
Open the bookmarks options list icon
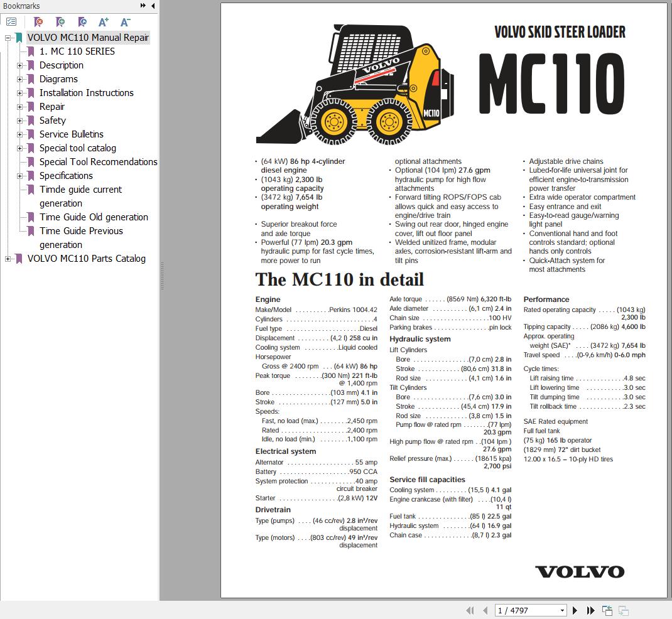click(x=11, y=22)
